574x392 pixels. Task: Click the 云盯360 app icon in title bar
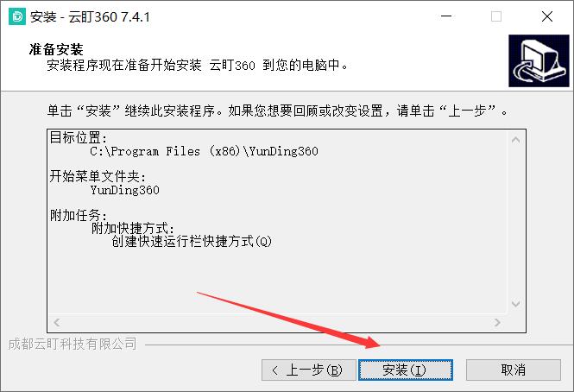[x=17, y=16]
